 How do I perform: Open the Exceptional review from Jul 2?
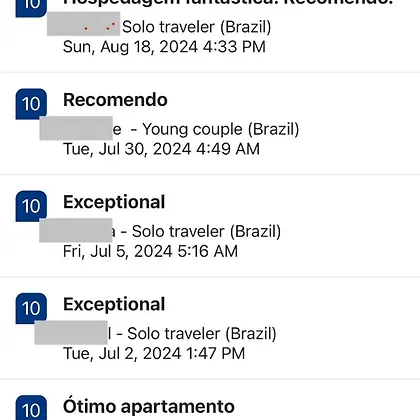[114, 304]
